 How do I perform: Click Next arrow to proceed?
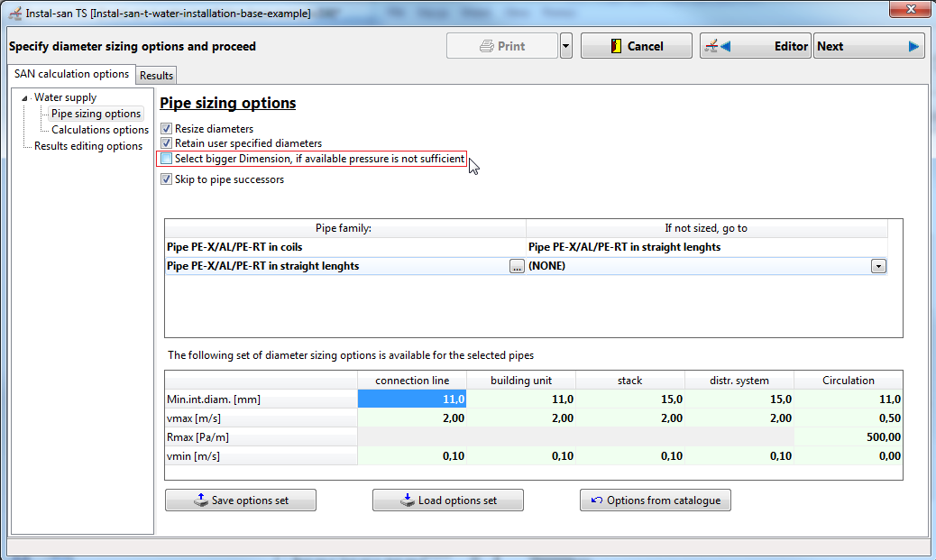click(x=868, y=46)
